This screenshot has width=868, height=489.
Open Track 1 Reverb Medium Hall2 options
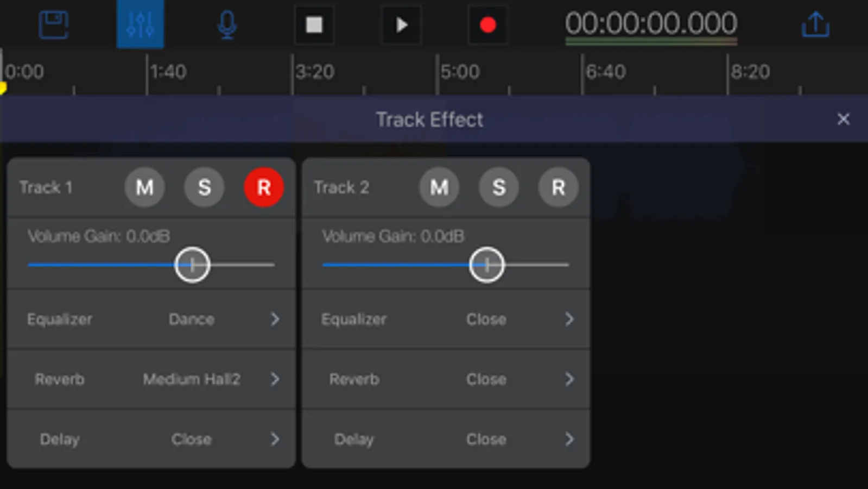coord(151,379)
